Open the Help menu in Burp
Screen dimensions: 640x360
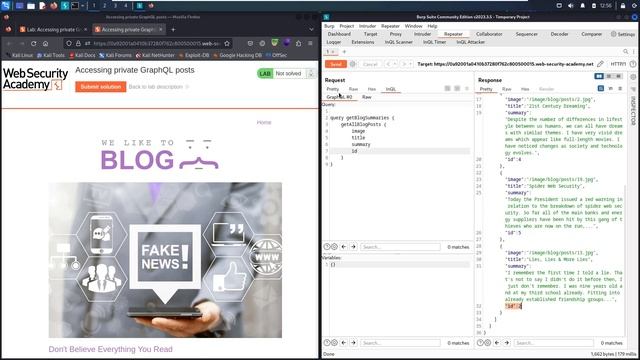click(x=432, y=26)
